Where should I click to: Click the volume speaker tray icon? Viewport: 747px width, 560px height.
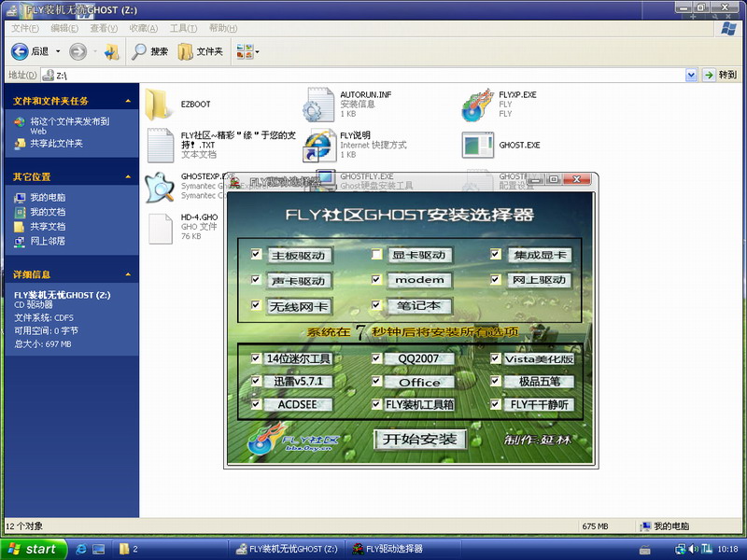point(694,549)
